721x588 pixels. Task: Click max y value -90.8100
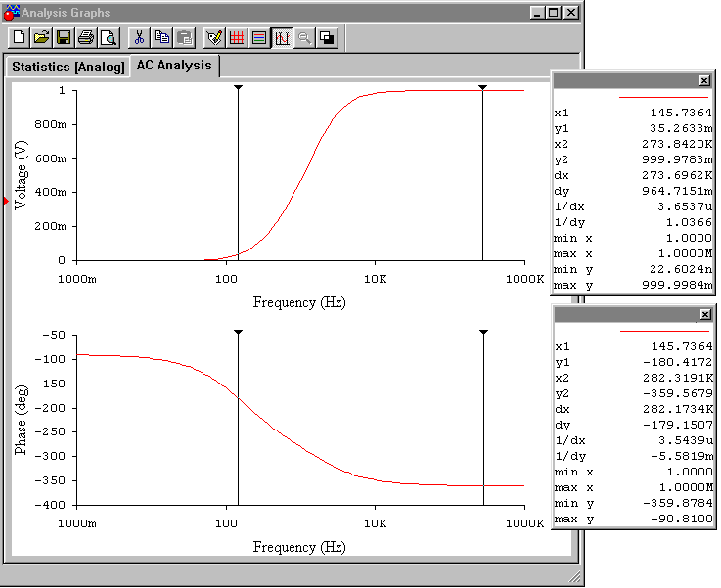pyautogui.click(x=682, y=519)
